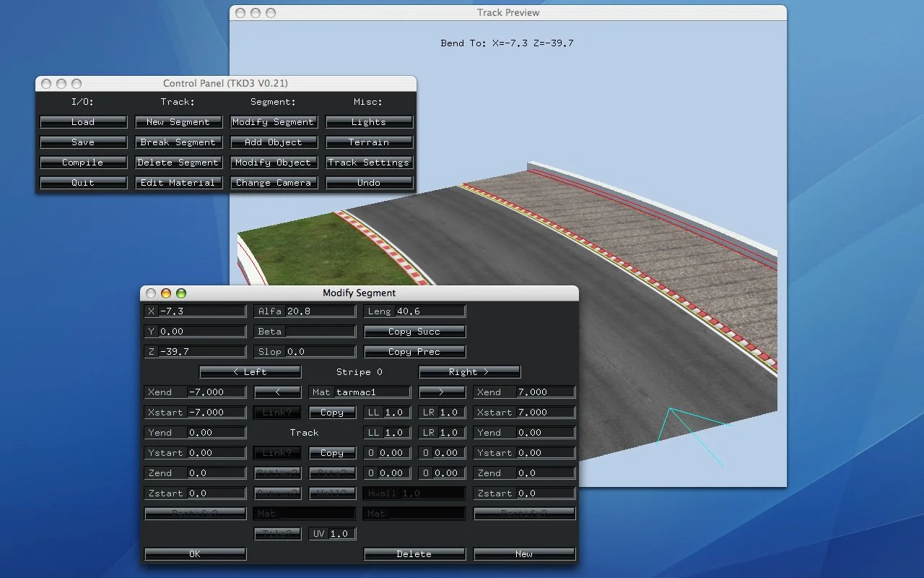Enable the Wall? option

(x=332, y=493)
